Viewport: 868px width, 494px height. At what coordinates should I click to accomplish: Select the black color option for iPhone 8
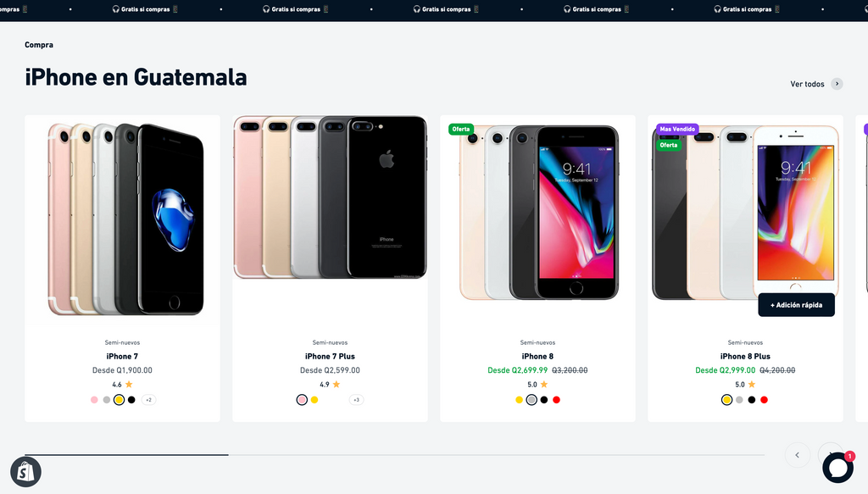544,400
